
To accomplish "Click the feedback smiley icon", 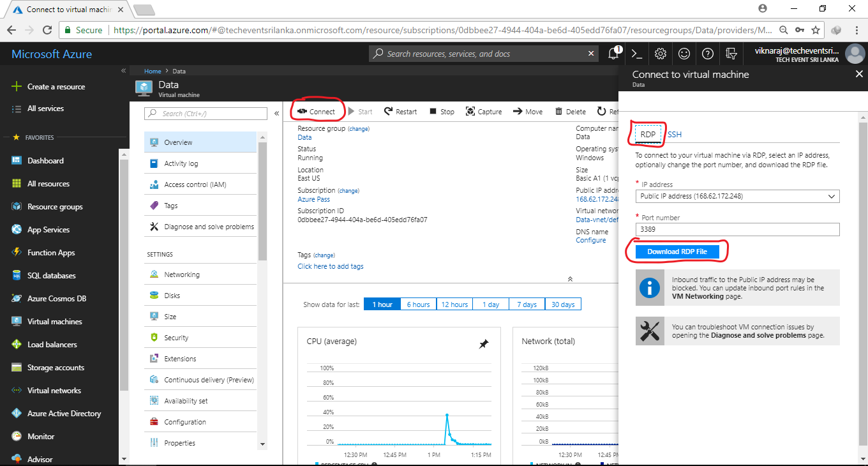I will (x=684, y=54).
